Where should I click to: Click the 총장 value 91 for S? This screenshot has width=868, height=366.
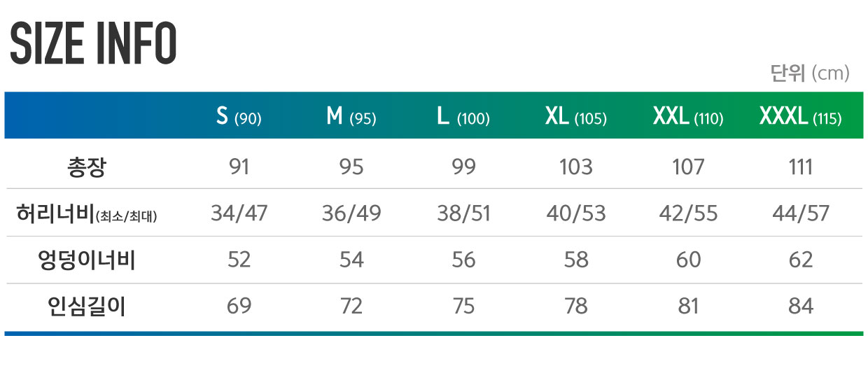tap(239, 167)
